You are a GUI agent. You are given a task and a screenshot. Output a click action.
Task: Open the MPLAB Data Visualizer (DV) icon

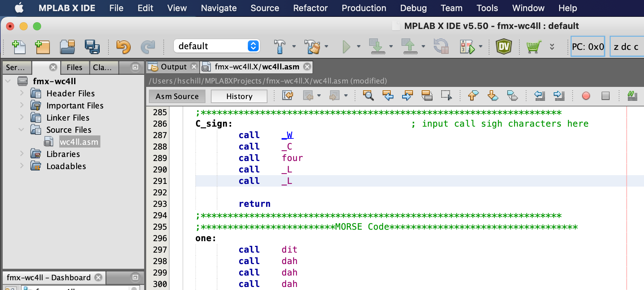(x=504, y=47)
